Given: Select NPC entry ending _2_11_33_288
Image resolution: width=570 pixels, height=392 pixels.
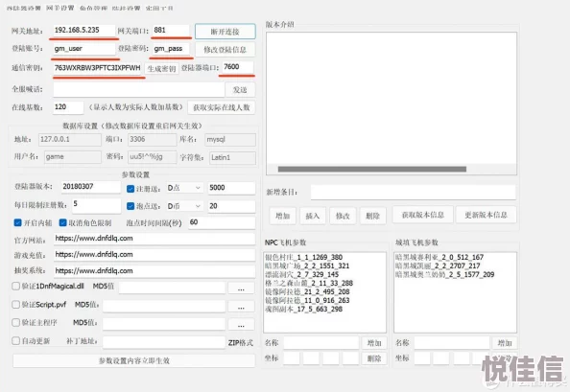Looking at the screenshot, I should pyautogui.click(x=309, y=283).
